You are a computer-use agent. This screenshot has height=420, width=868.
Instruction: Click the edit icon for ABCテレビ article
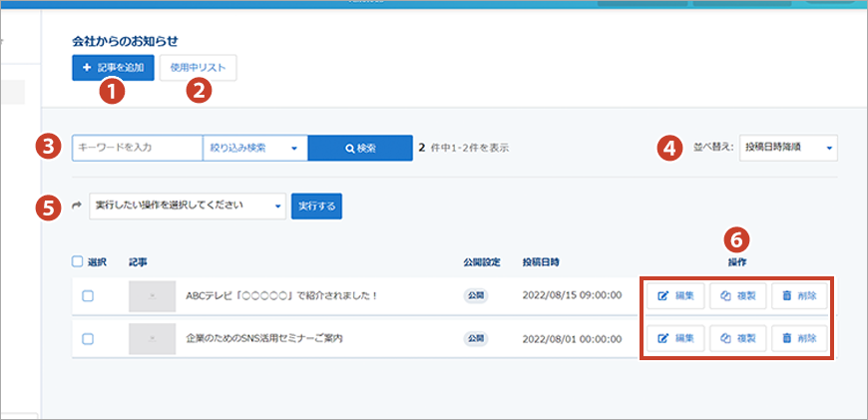tap(663, 296)
